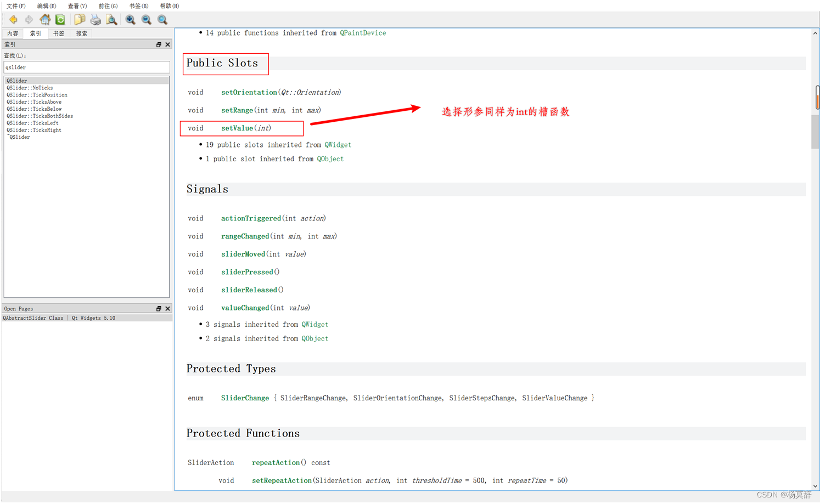This screenshot has height=504, width=820.
Task: Switch to the 索引 tab
Action: [36, 33]
